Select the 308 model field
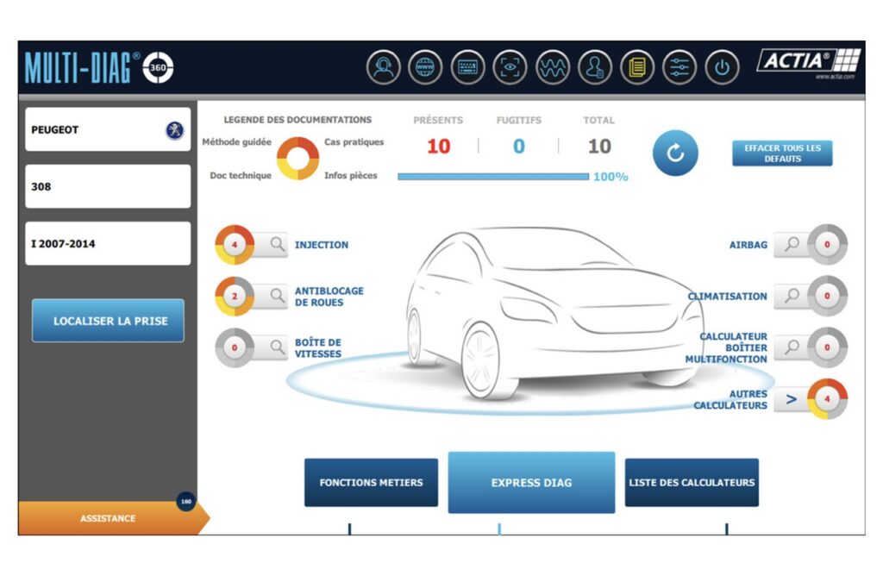Screen dimensions: 883x588 (x=108, y=187)
